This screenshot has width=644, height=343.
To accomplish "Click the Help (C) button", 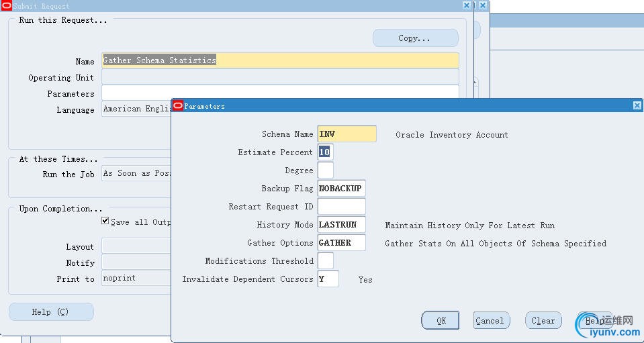I will [x=51, y=312].
